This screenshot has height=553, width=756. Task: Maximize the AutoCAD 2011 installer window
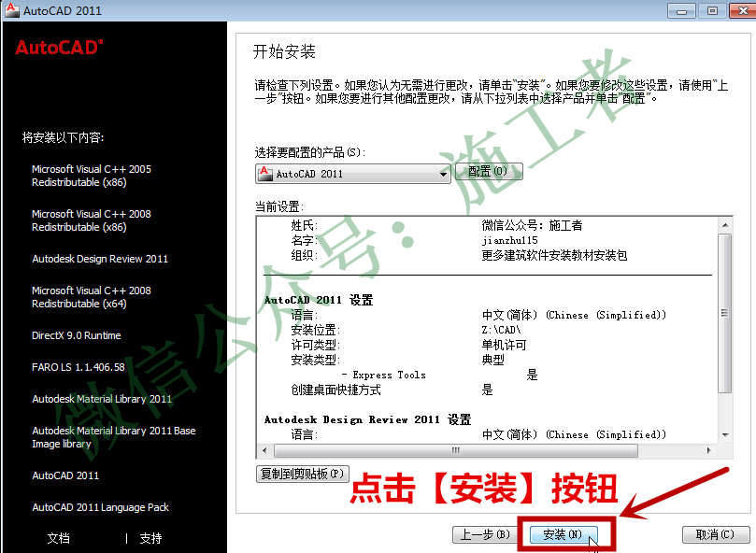coord(712,10)
